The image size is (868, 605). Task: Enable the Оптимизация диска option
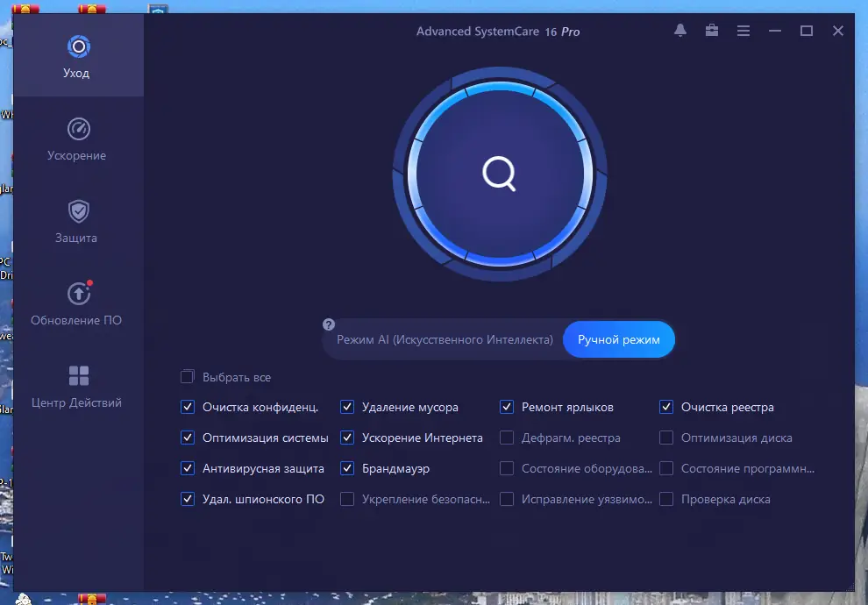click(x=666, y=438)
